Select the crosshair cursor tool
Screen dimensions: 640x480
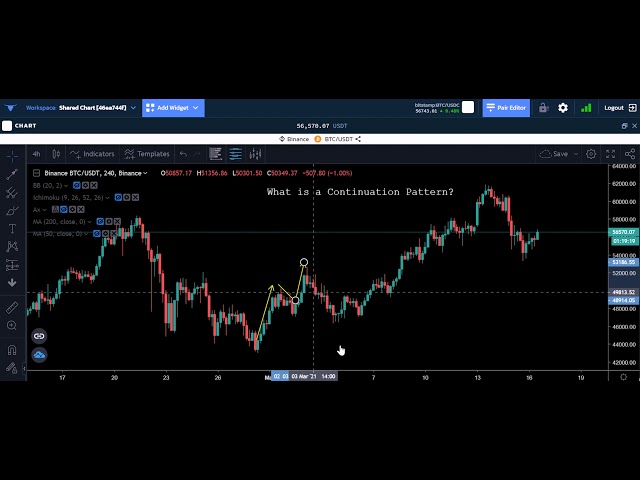[12, 156]
